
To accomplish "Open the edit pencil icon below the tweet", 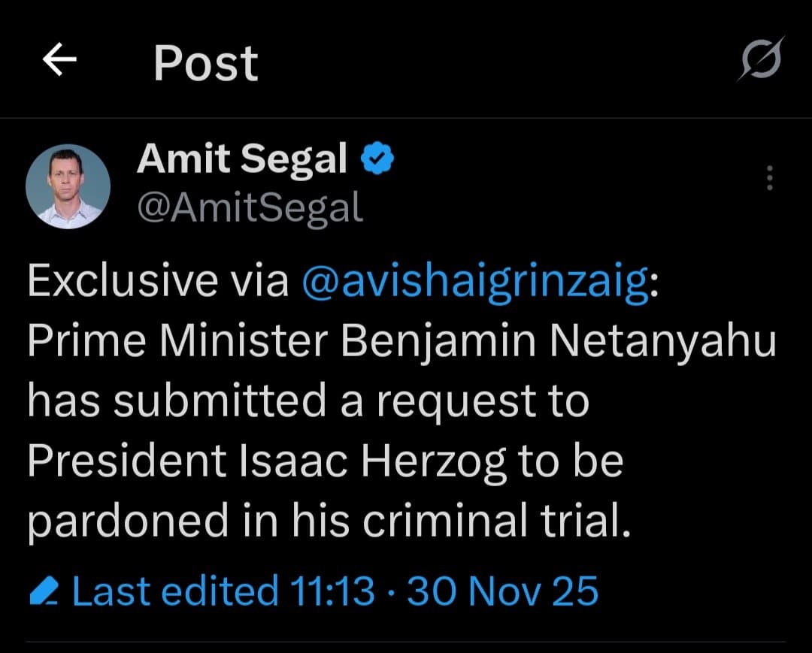I will 43,590.
